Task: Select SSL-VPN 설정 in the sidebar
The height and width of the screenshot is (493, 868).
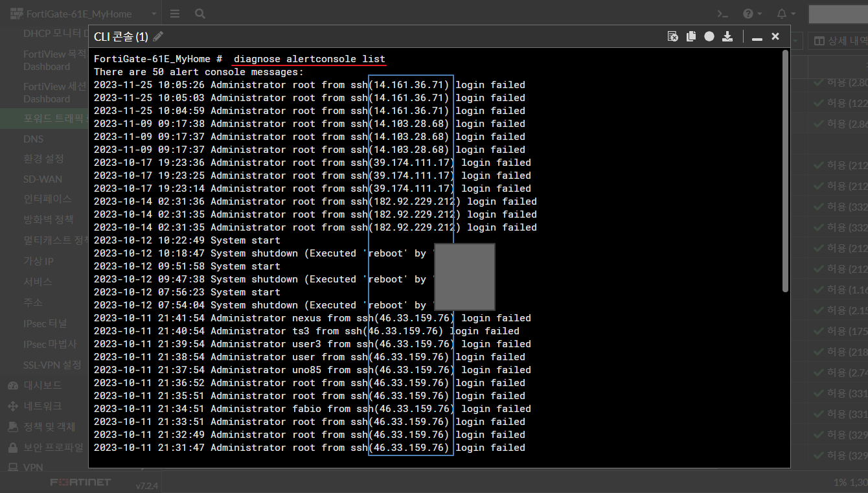Action: (x=52, y=365)
